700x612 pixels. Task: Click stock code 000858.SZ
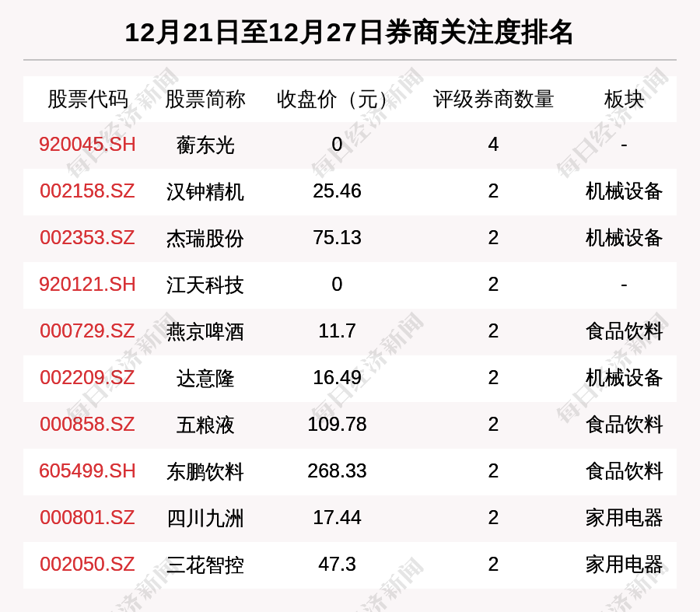(x=87, y=425)
